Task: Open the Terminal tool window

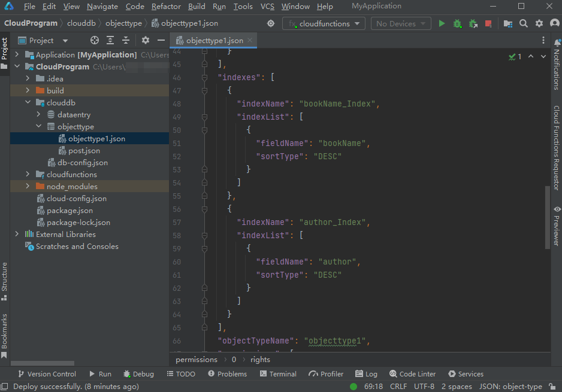Action: [278, 374]
